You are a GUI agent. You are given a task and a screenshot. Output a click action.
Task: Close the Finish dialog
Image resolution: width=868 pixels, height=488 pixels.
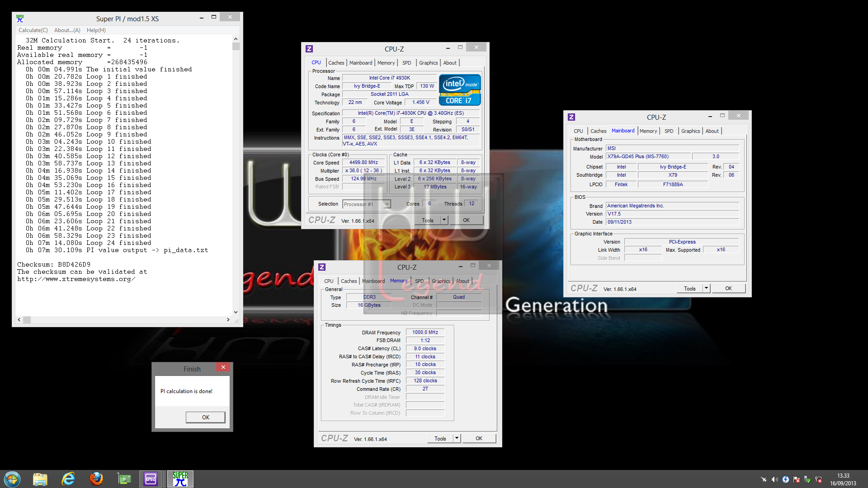pyautogui.click(x=223, y=367)
